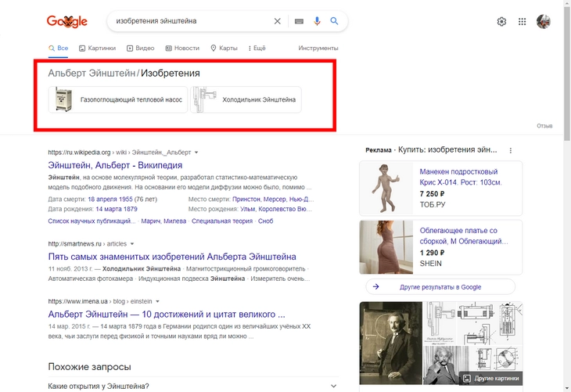Open Холодильник Эйнштейна card
Image resolution: width=571 pixels, height=392 pixels.
pyautogui.click(x=246, y=99)
